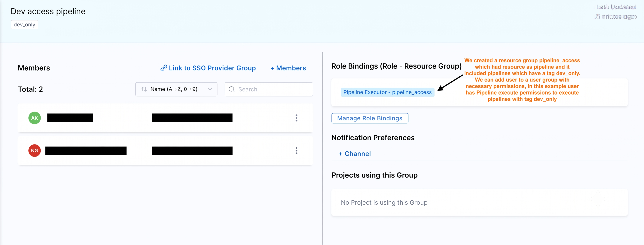Image resolution: width=644 pixels, height=245 pixels.
Task: Add a notification via + Channel
Action: click(x=355, y=154)
